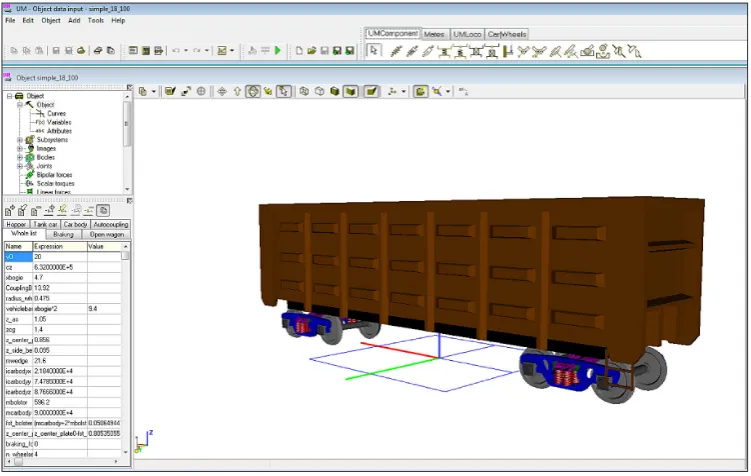The image size is (751, 476).
Task: Click the fit-to-window diagonal arrows icon
Action: point(186,91)
